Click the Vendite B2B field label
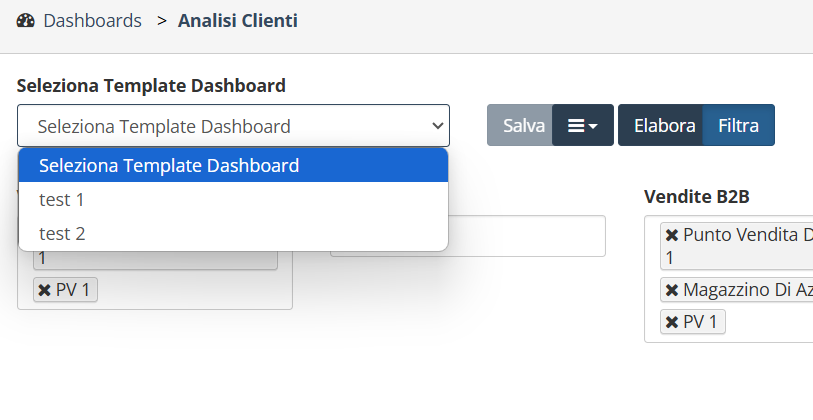 [x=696, y=197]
